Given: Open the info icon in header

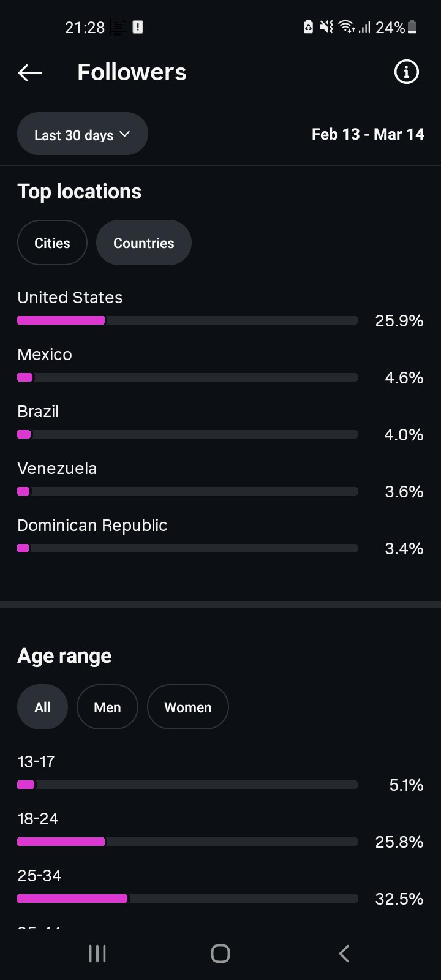Looking at the screenshot, I should click(x=406, y=72).
